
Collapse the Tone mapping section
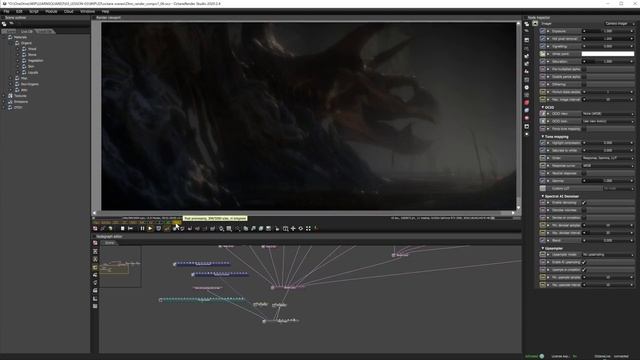click(542, 136)
